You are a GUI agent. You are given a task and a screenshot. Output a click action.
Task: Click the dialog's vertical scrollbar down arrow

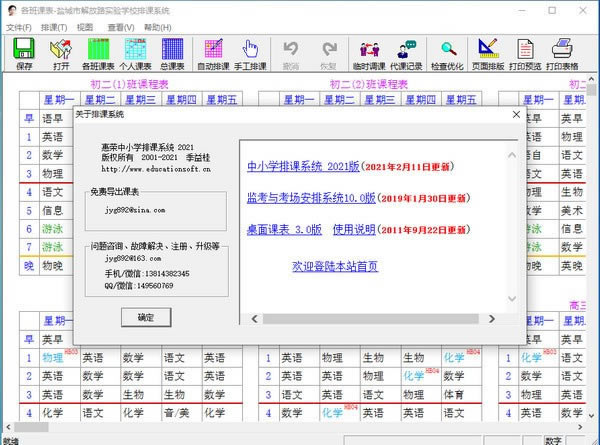(x=510, y=298)
